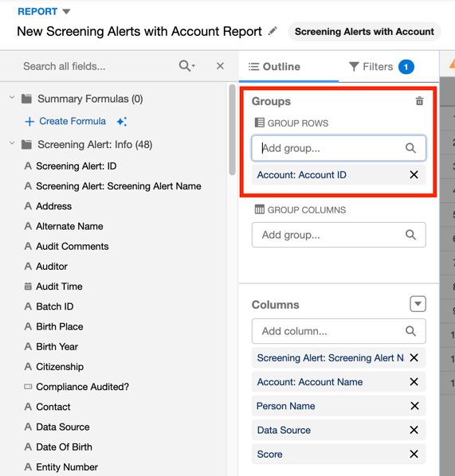The width and height of the screenshot is (455, 476).
Task: Focus Group Columns Add group input
Action: click(339, 235)
